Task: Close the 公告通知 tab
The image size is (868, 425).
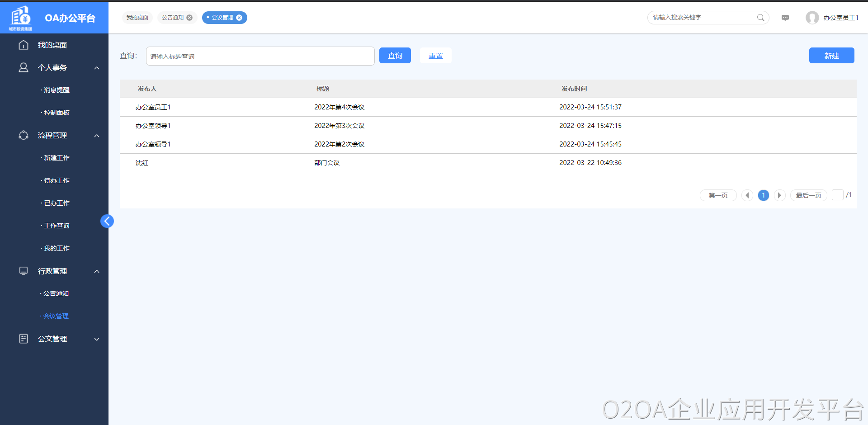Action: coord(189,18)
